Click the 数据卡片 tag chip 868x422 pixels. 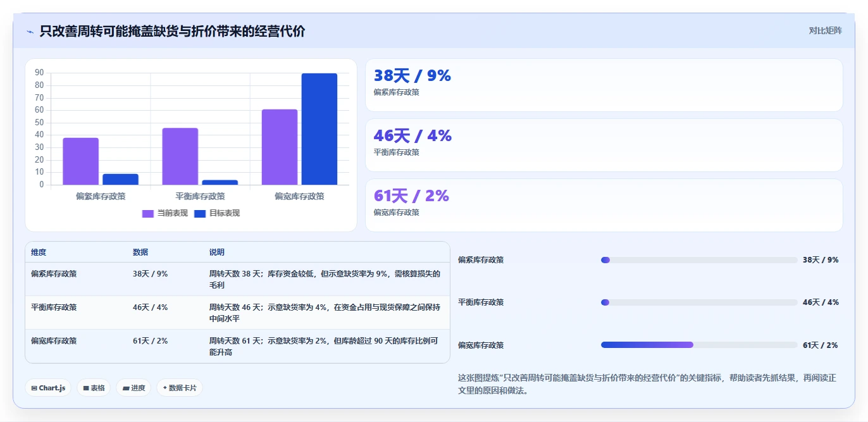point(180,388)
